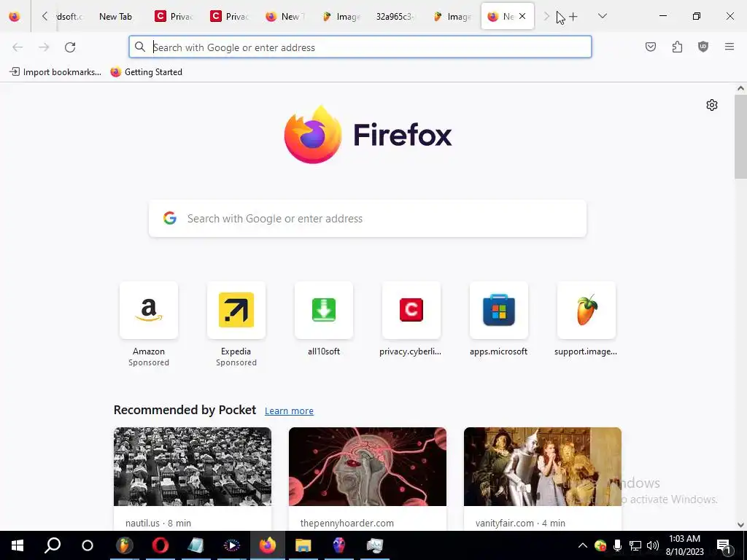Go forward one page
The height and width of the screenshot is (560, 747).
pos(44,47)
